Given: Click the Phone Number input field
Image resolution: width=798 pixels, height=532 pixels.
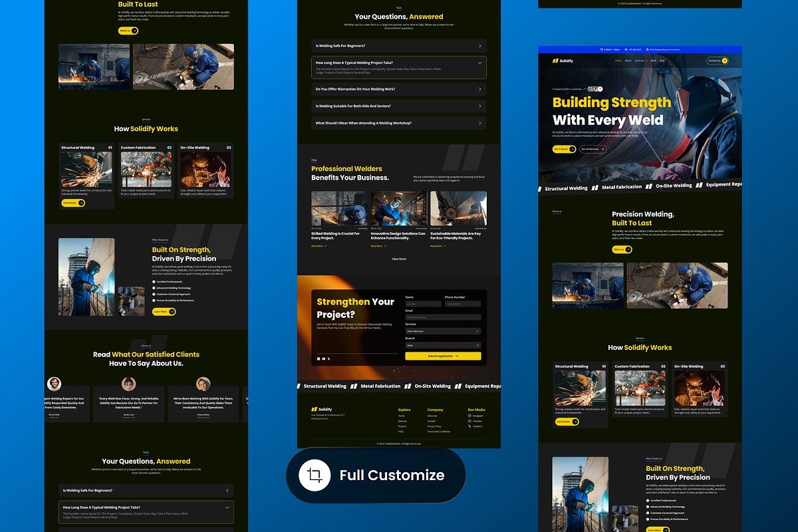Looking at the screenshot, I should click(x=463, y=304).
